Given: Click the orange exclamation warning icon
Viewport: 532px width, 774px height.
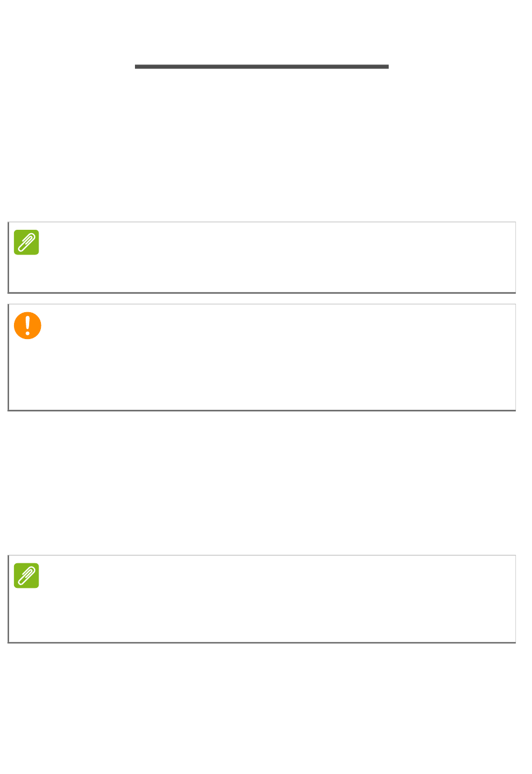Looking at the screenshot, I should pos(27,326).
